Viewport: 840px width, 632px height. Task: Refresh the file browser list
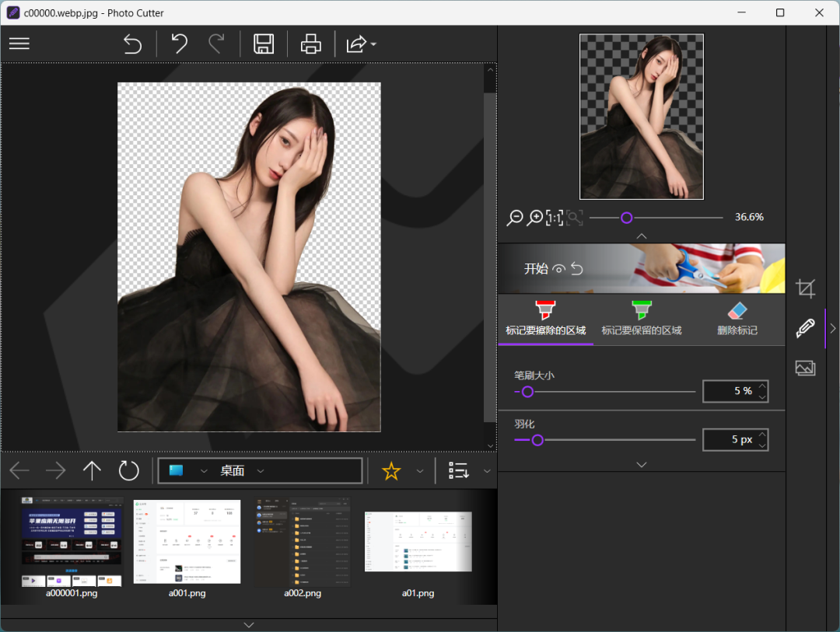point(128,470)
